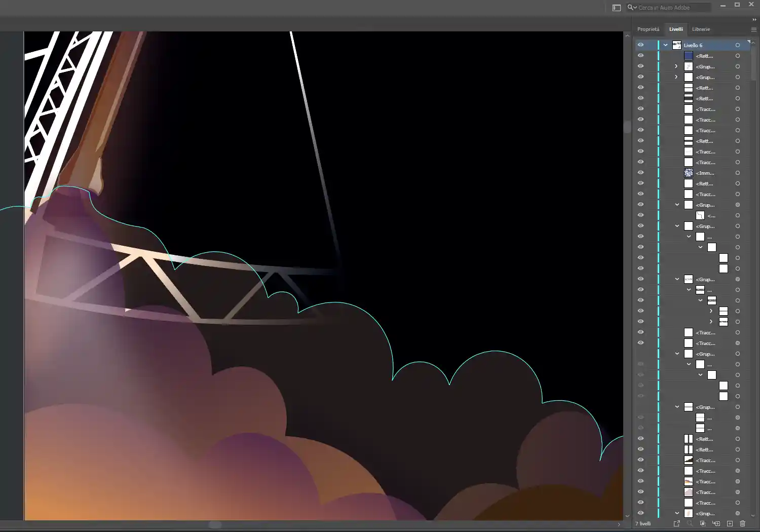Select the Livello 6 layer name
Viewport: 760px width, 532px height.
(693, 45)
